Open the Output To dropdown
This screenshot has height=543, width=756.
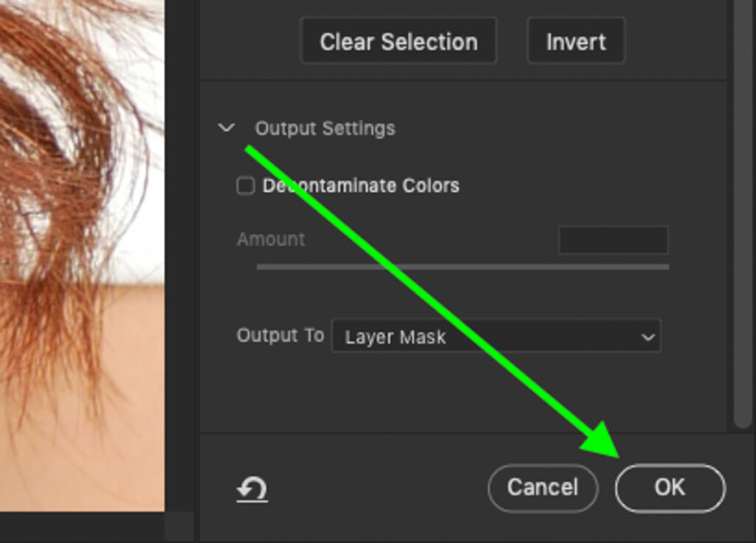[496, 336]
